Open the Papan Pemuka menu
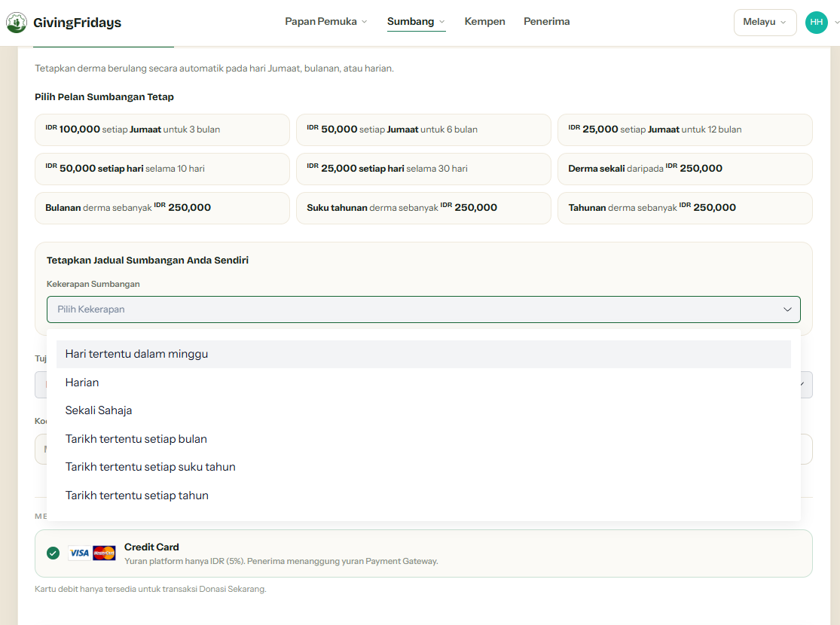Viewport: 840px width, 625px height. (325, 21)
